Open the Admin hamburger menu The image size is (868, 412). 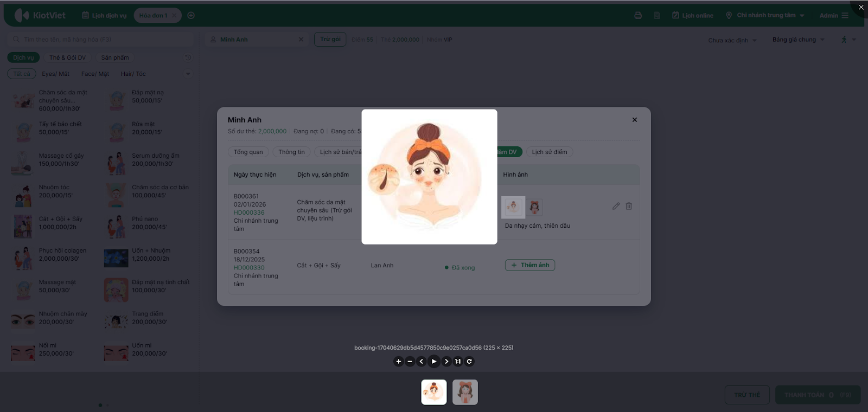845,16
